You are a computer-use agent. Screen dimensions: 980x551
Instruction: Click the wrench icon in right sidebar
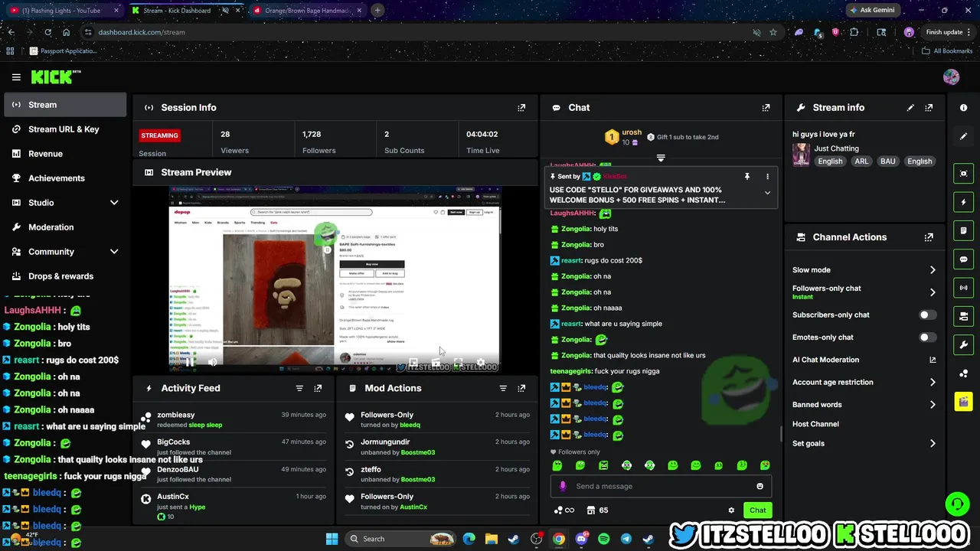(964, 344)
